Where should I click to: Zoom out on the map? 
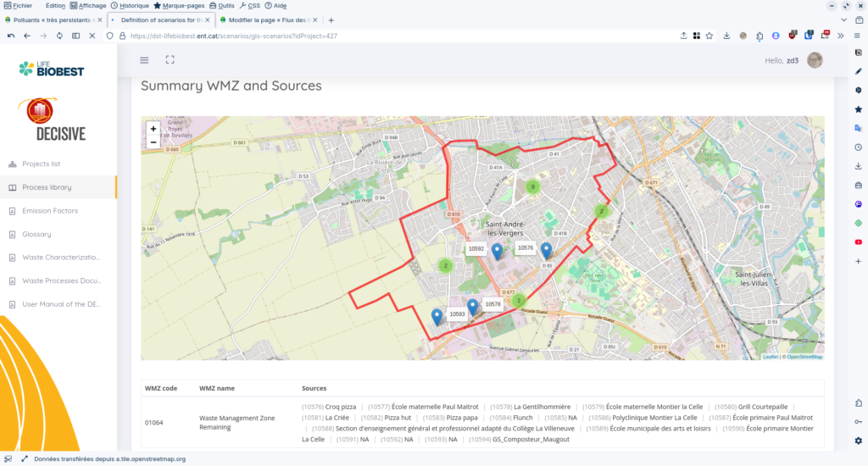click(x=153, y=142)
